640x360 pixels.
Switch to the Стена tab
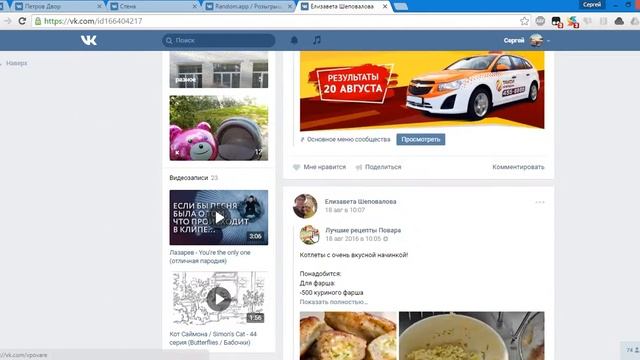tap(151, 7)
